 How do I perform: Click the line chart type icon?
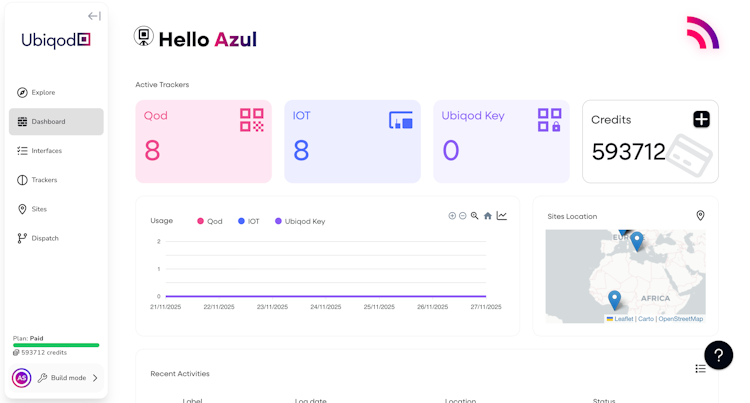pos(501,216)
